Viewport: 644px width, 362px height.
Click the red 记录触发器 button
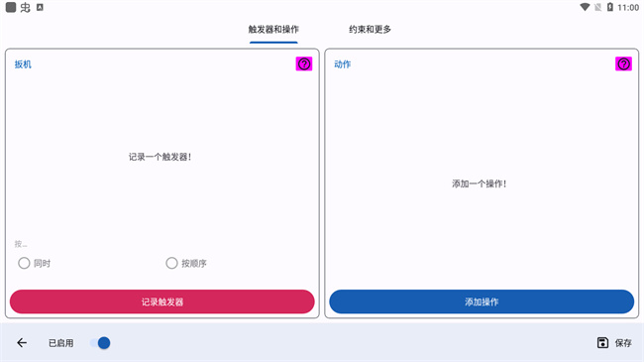point(162,302)
